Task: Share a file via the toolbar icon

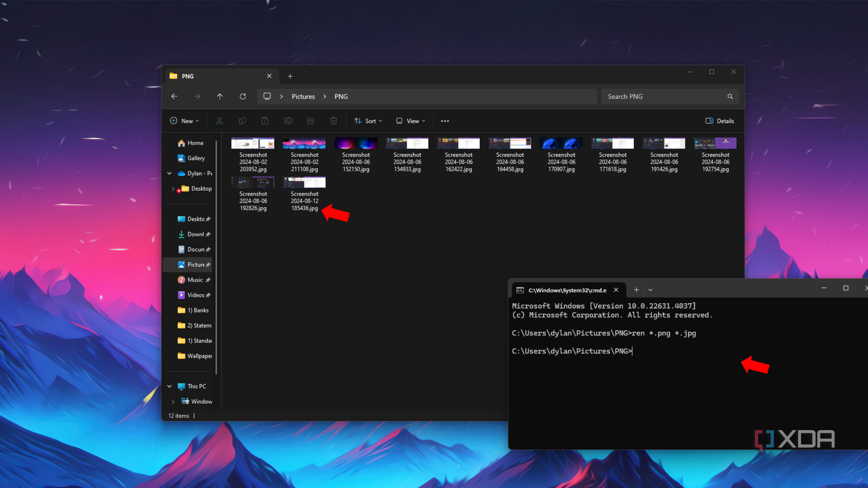Action: pyautogui.click(x=310, y=120)
